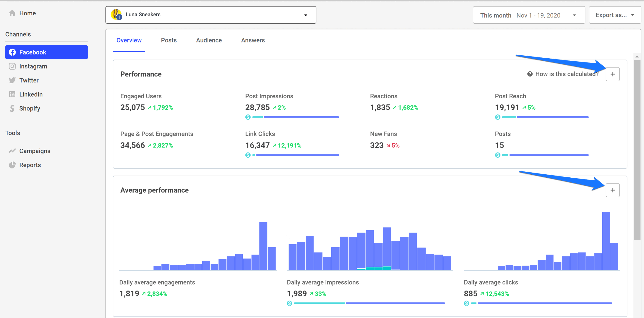The width and height of the screenshot is (644, 318).
Task: Open the Twitter channel
Action: pyautogui.click(x=29, y=80)
